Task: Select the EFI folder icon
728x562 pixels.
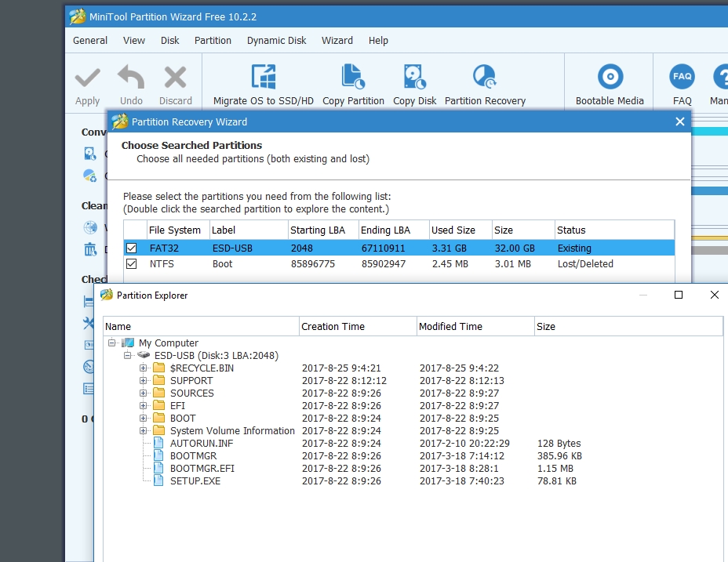Action: tap(159, 405)
